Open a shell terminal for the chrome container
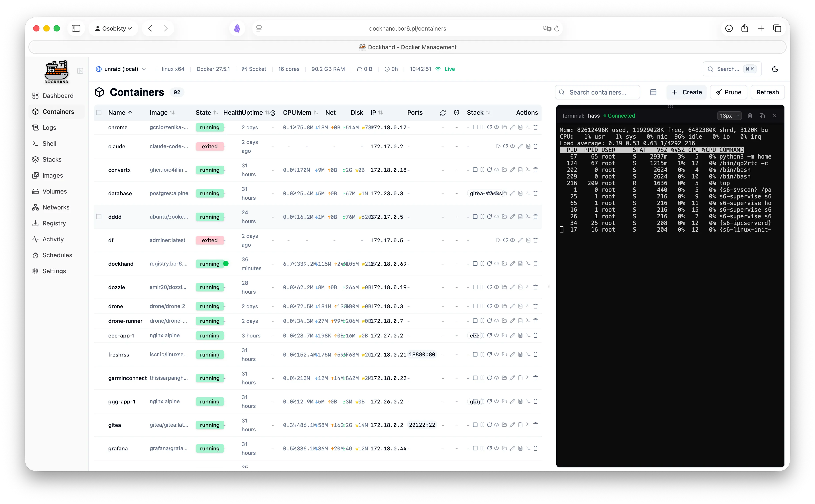This screenshot has height=504, width=815. [x=528, y=127]
